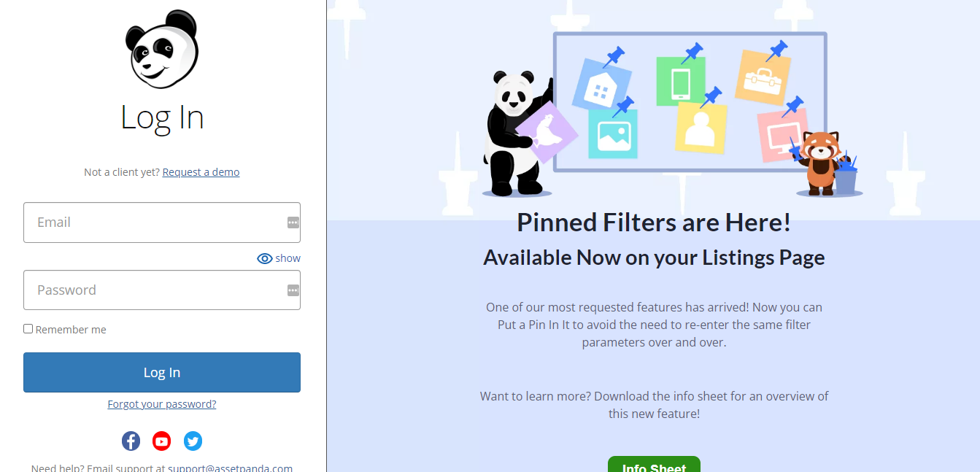Click password manager icon in Email field

click(293, 223)
